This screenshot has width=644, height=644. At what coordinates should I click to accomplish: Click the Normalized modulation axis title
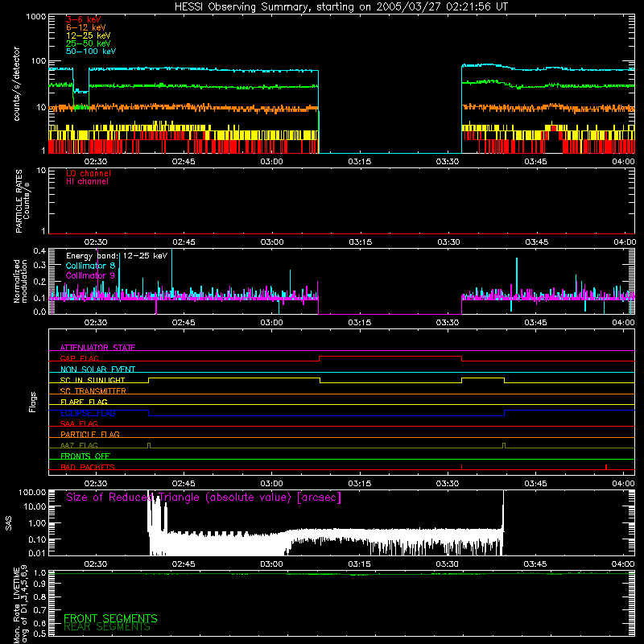20,281
